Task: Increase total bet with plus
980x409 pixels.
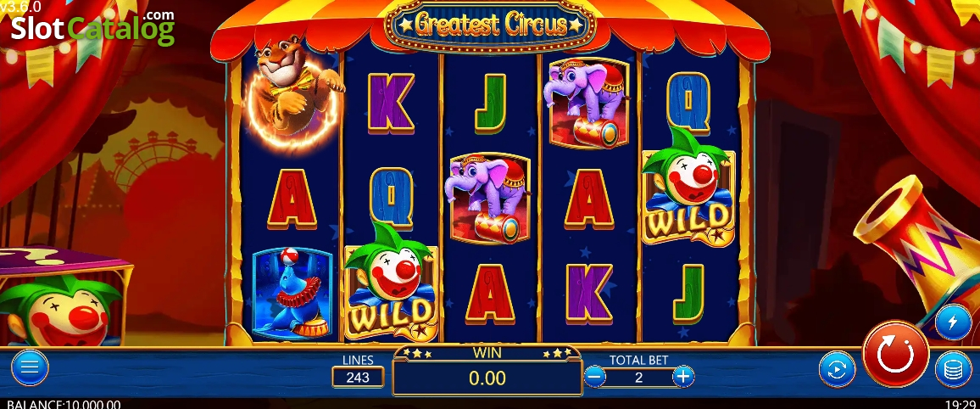Action: pos(683,377)
